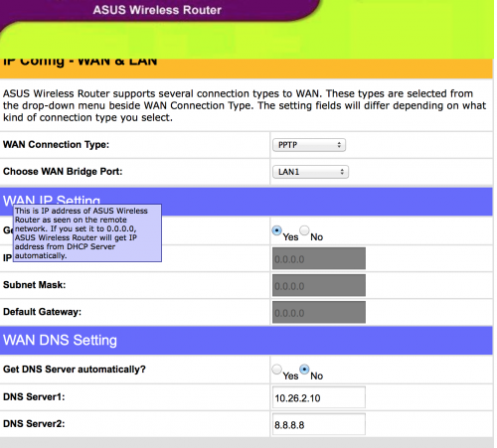Click the Get DNS Server automatically label

point(75,370)
